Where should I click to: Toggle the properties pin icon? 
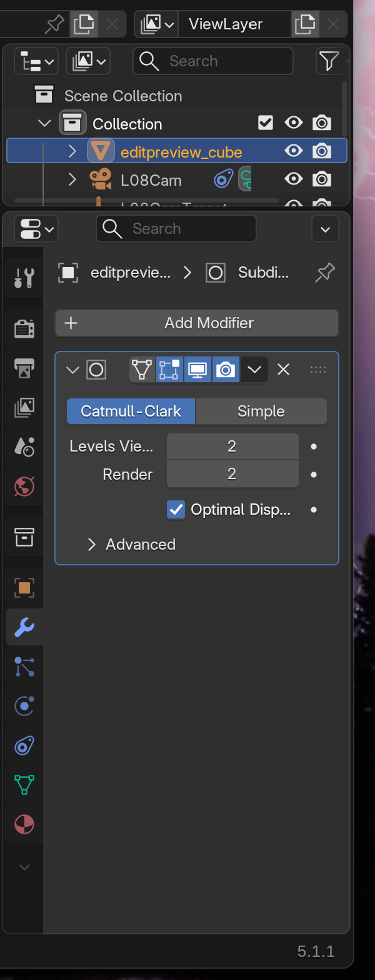pos(325,273)
